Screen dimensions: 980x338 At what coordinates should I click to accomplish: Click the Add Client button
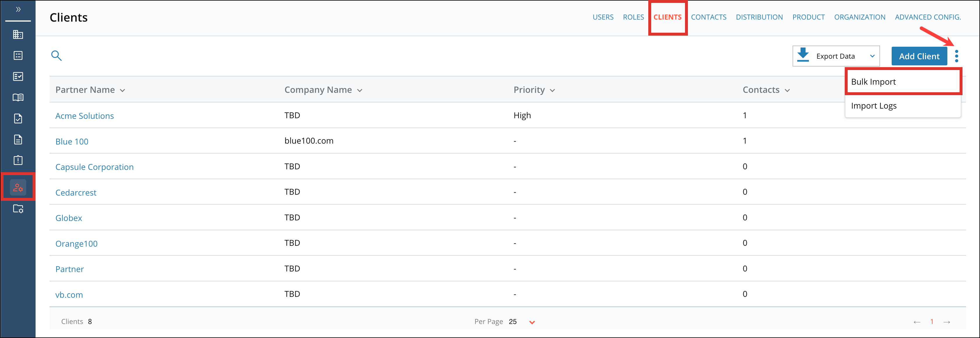(x=919, y=56)
